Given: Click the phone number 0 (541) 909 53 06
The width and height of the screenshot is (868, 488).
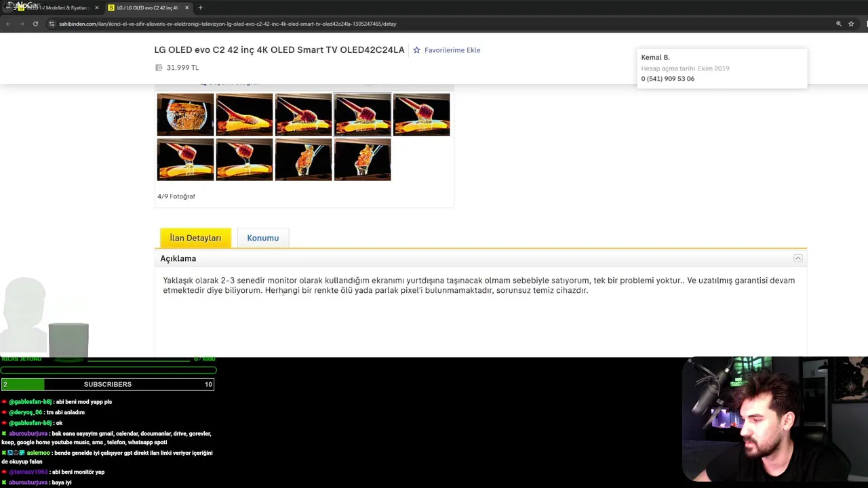Looking at the screenshot, I should tap(668, 79).
